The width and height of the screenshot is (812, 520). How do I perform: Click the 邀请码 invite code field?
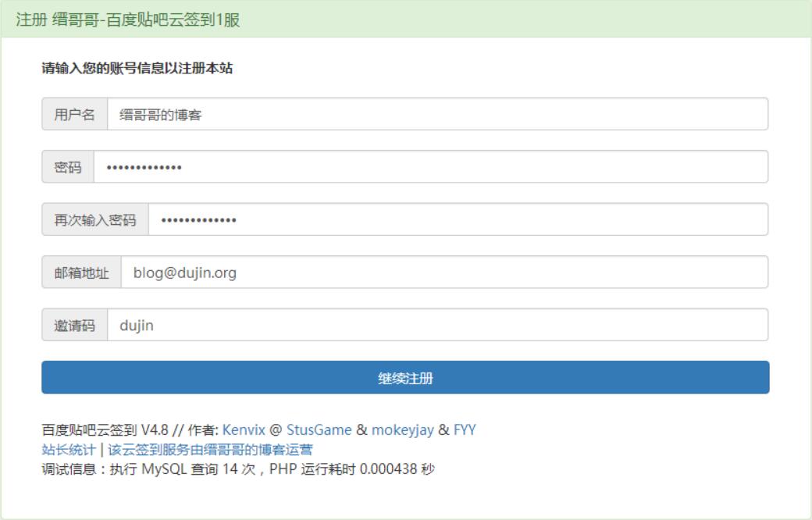[x=437, y=326]
